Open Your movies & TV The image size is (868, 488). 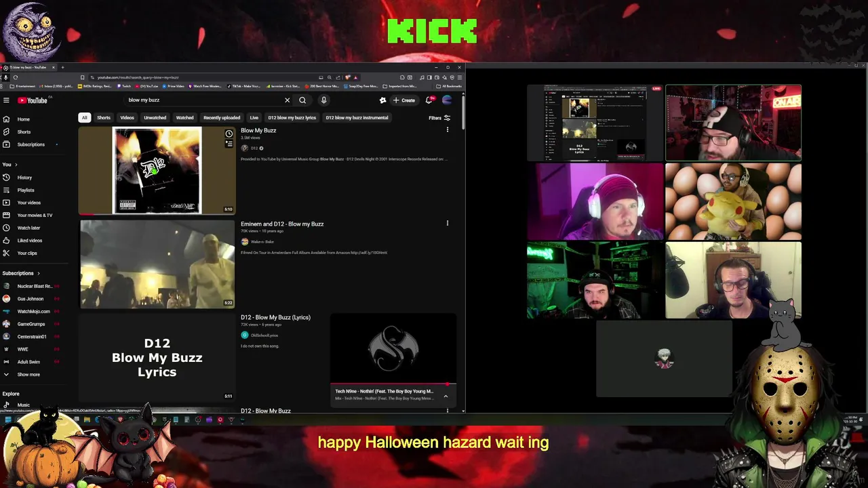tap(35, 215)
